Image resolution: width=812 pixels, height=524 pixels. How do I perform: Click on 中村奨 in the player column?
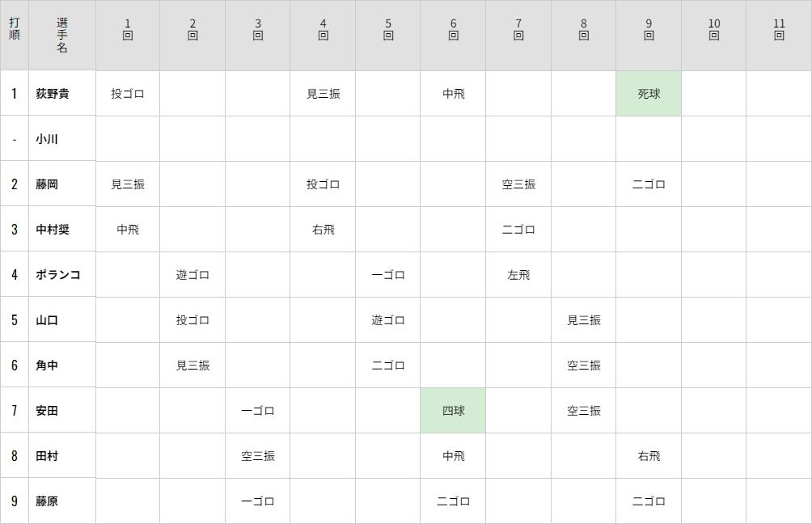(53, 230)
